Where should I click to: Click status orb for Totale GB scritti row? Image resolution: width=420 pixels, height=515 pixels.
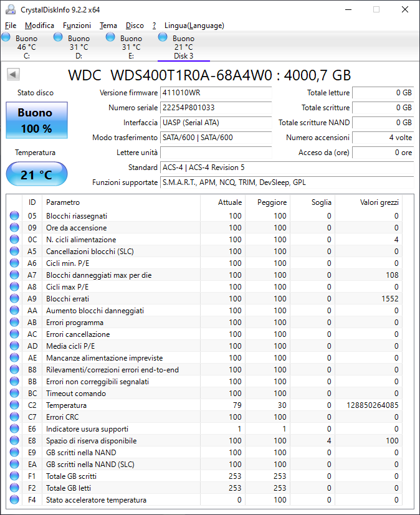[x=14, y=476]
